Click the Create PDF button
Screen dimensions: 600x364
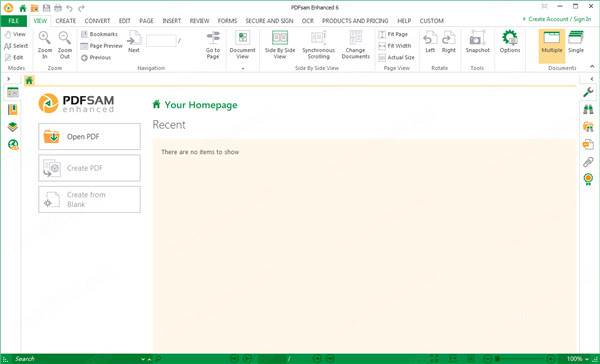(x=89, y=168)
